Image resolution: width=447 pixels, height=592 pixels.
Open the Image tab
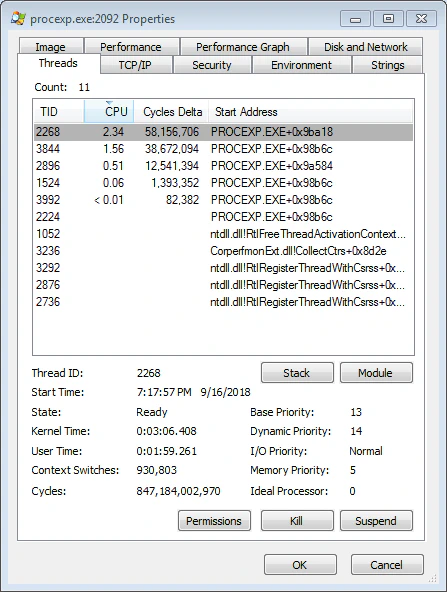pyautogui.click(x=51, y=47)
